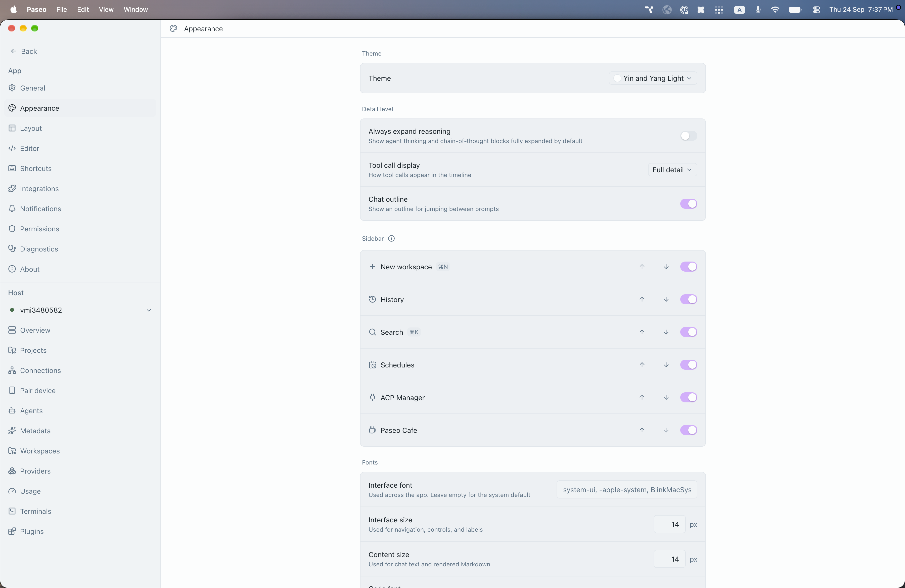Viewport: 905px width, 588px height.
Task: Expand the vmi3480582 host chevron
Action: [149, 310]
